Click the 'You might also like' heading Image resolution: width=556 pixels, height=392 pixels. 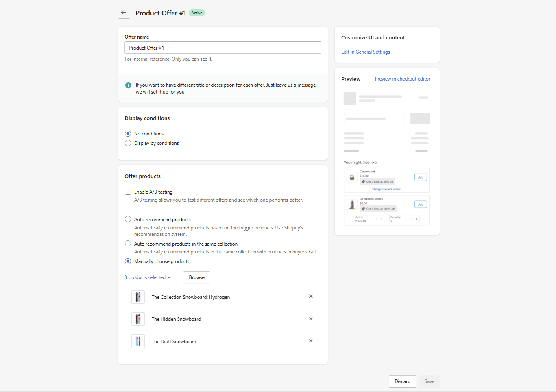[360, 162]
